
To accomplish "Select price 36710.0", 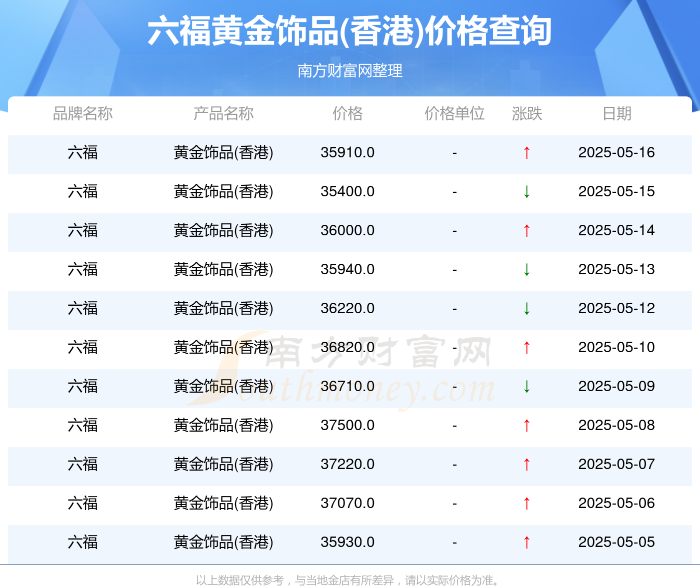I will [x=347, y=386].
